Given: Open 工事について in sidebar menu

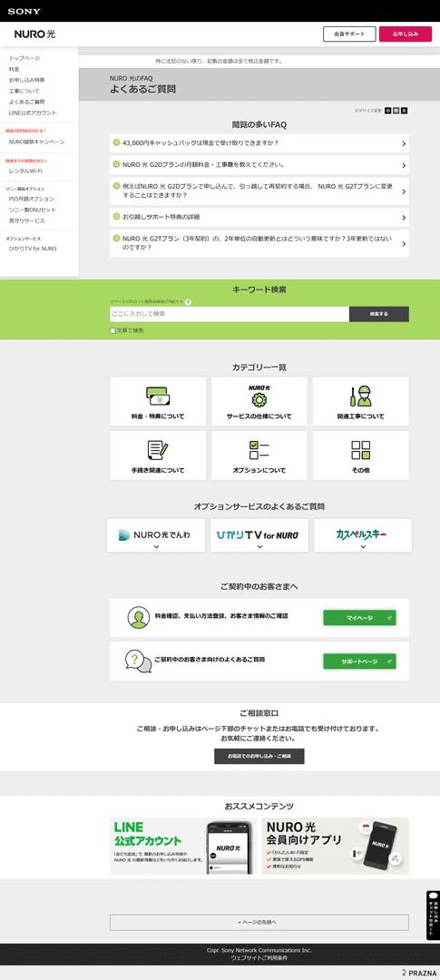Looking at the screenshot, I should point(24,92).
